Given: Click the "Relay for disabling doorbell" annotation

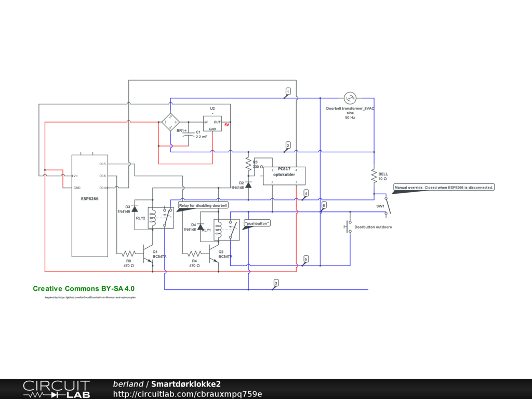Looking at the screenshot, I should [203, 206].
